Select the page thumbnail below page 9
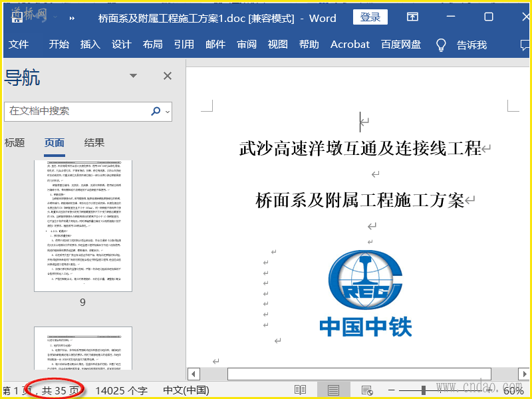Screen dimensions: 532x399 (83, 348)
